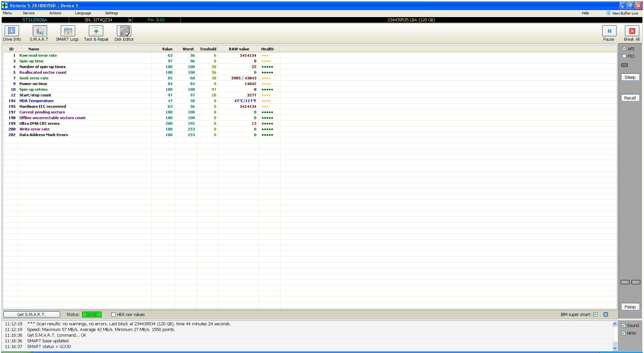Click the Break All red X icon
The height and width of the screenshot is (353, 644).
[632, 31]
